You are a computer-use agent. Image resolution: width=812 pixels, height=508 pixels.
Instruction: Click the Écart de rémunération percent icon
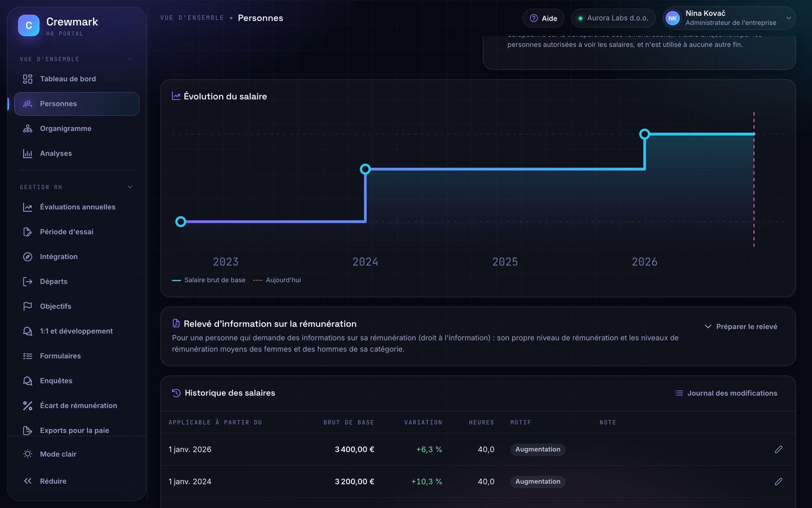tap(27, 406)
